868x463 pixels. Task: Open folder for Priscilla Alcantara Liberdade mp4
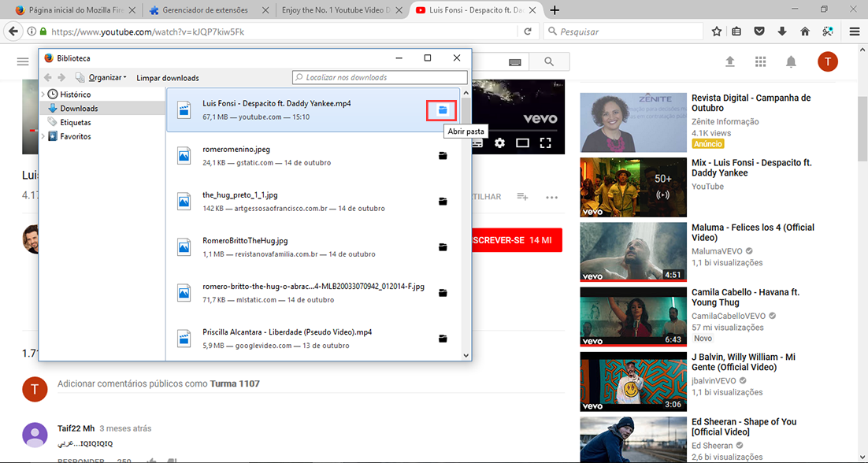pos(443,339)
